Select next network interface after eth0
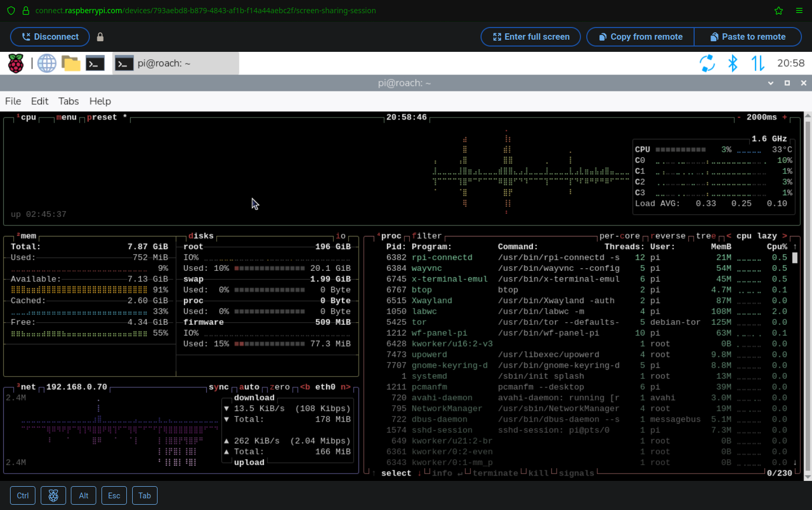 coord(345,387)
